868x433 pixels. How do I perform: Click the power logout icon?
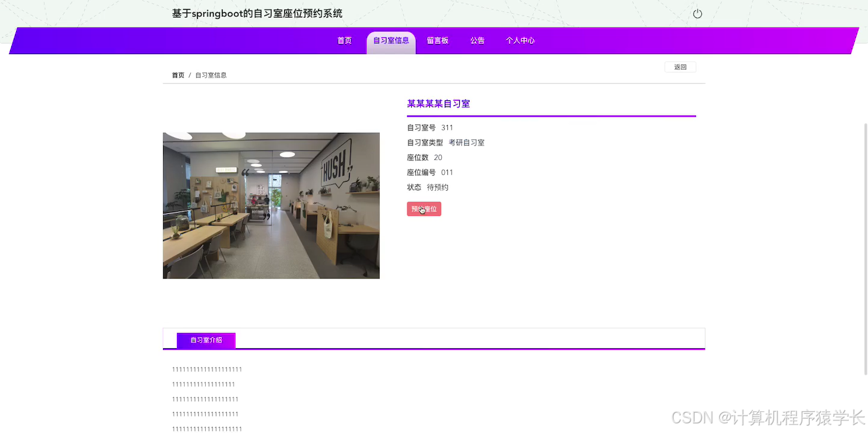pos(696,13)
